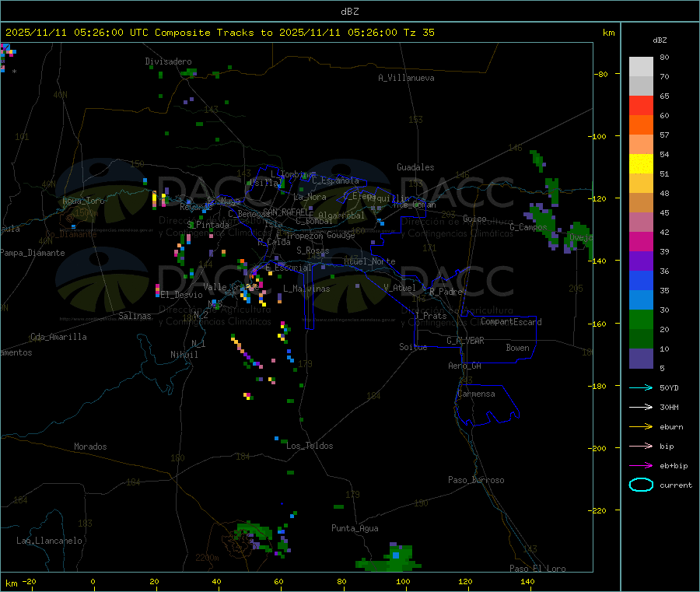Click the Atuel_Norte map label
700x592 pixels.
coord(369,261)
